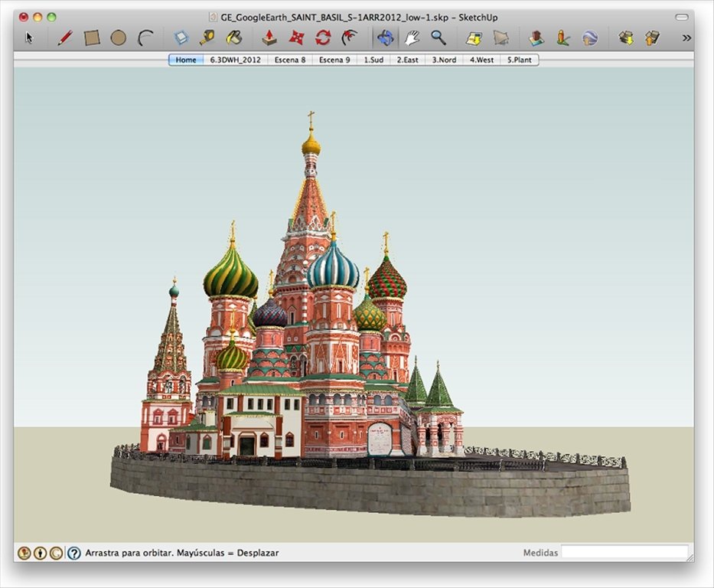Switch to Escena 8 tab

point(290,60)
